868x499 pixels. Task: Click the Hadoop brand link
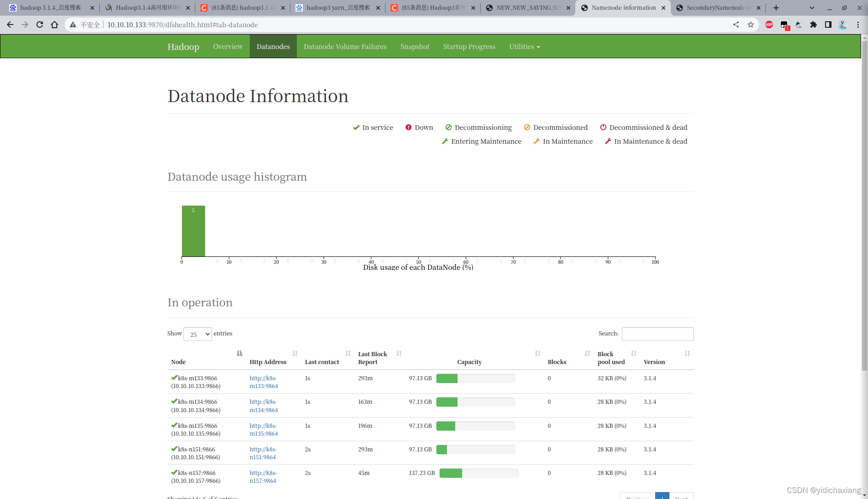point(183,47)
